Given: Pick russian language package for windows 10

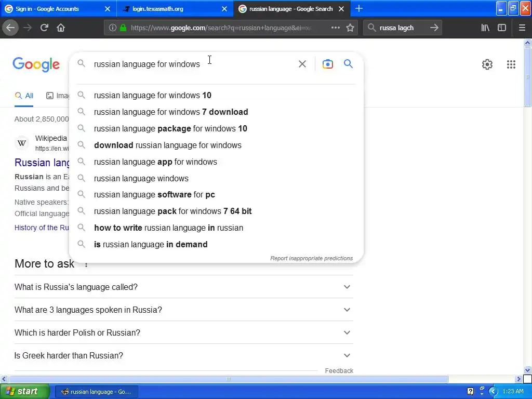Looking at the screenshot, I should click(x=216, y=129).
